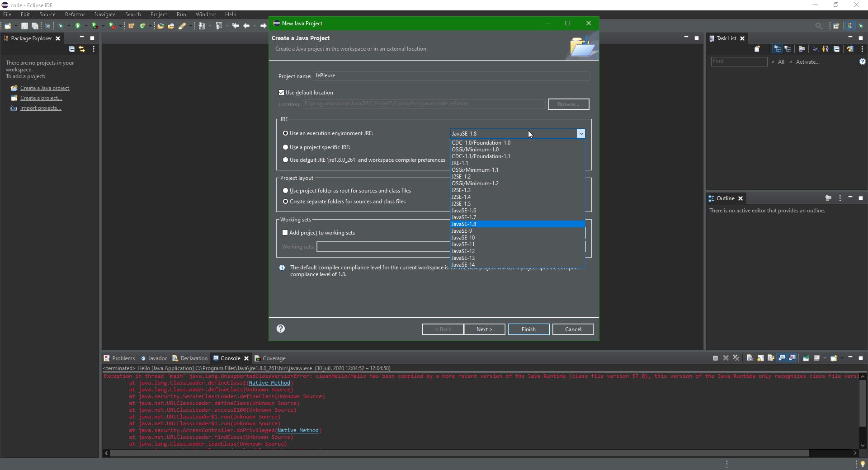This screenshot has width=868, height=470.
Task: Open the execution environment JRE dropdown arrow
Action: pyautogui.click(x=581, y=133)
